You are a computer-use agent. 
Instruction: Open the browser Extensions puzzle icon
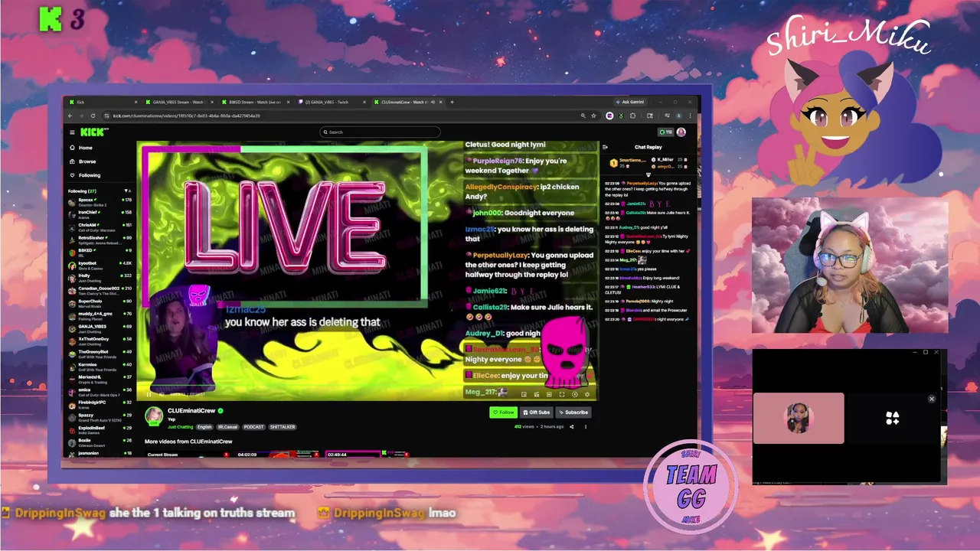(x=632, y=116)
